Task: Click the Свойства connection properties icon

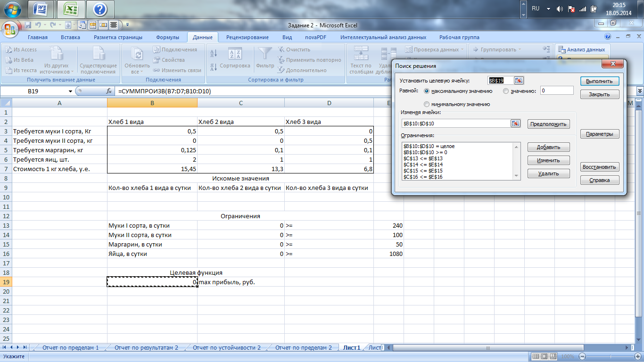Action: click(x=157, y=60)
